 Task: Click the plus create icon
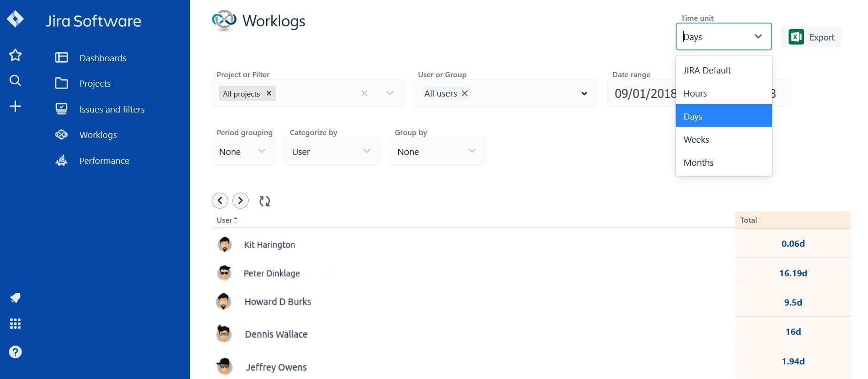16,106
